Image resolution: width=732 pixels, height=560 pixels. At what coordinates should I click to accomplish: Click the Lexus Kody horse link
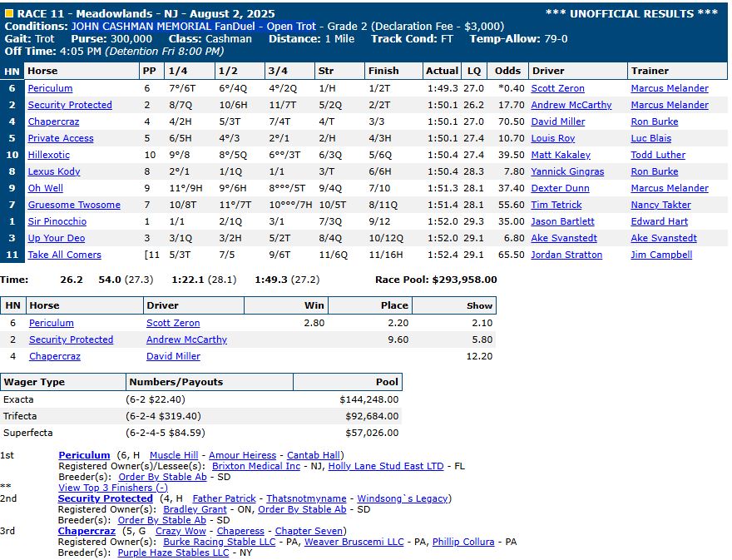(54, 171)
